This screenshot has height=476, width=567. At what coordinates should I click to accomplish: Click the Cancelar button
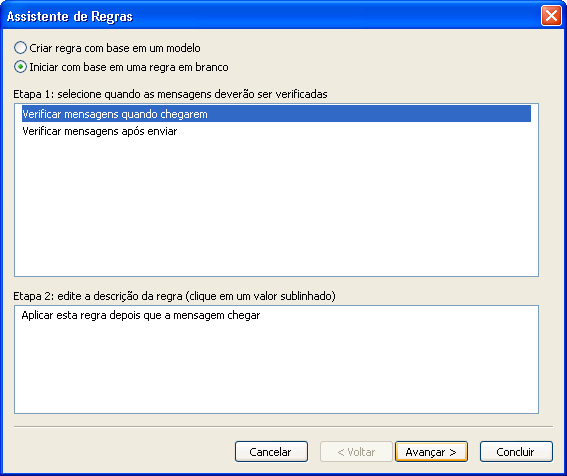[271, 452]
